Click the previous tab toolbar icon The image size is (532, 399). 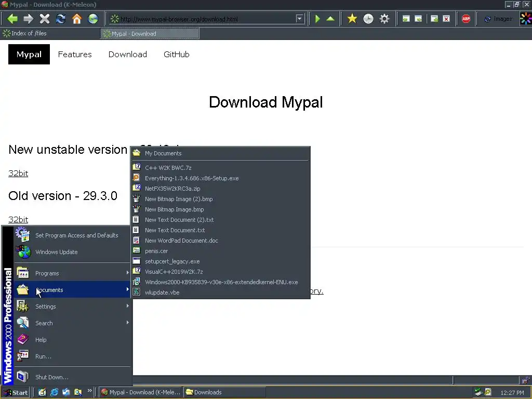(406, 19)
